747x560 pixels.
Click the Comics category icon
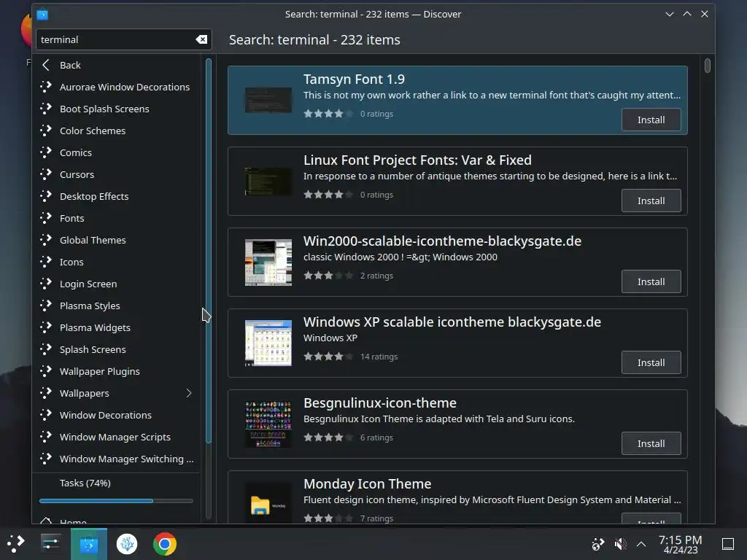pos(46,152)
